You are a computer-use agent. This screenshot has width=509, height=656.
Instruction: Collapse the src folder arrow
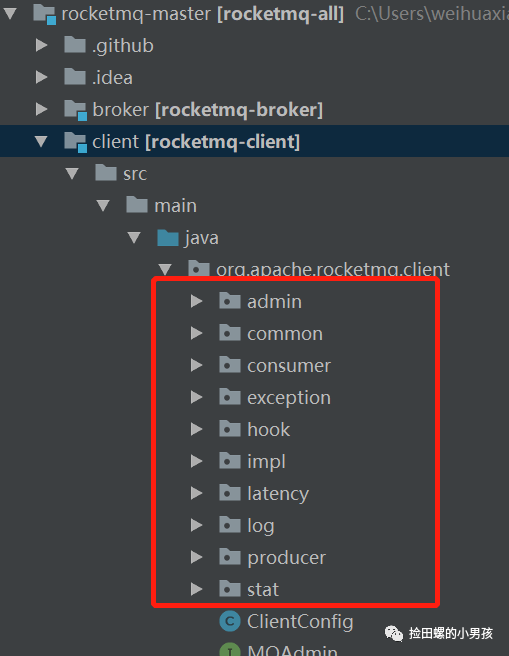[72, 174]
